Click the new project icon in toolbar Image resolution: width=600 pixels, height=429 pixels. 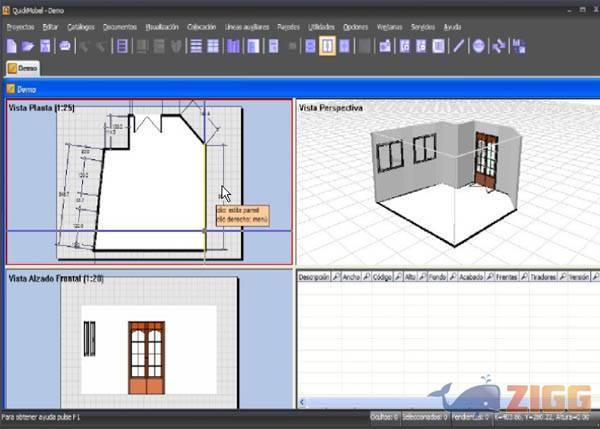11,46
